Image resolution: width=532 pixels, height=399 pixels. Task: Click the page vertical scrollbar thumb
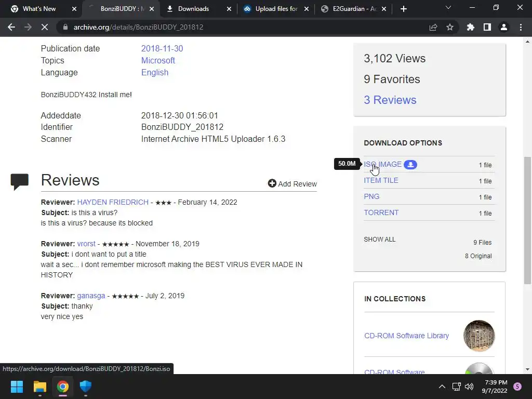(x=527, y=220)
